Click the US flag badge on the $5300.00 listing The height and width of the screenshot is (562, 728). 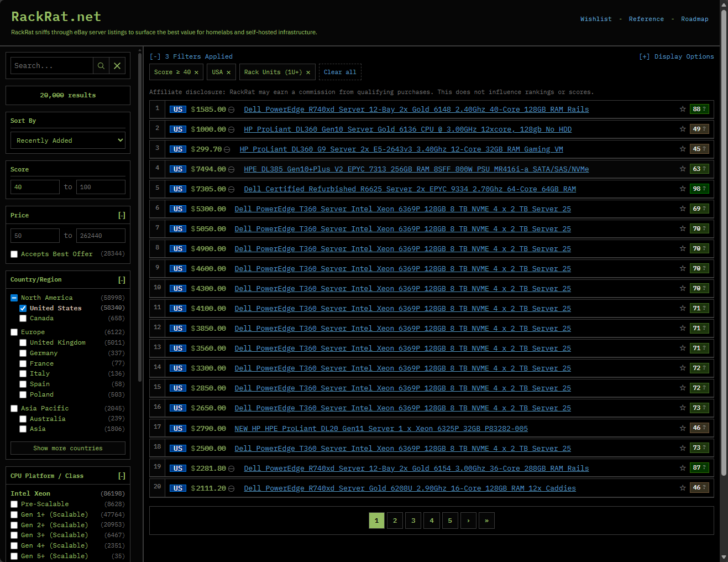coord(178,209)
